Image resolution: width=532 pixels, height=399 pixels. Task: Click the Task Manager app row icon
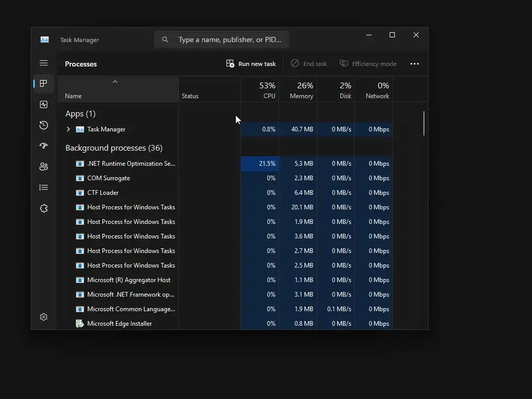(x=79, y=129)
